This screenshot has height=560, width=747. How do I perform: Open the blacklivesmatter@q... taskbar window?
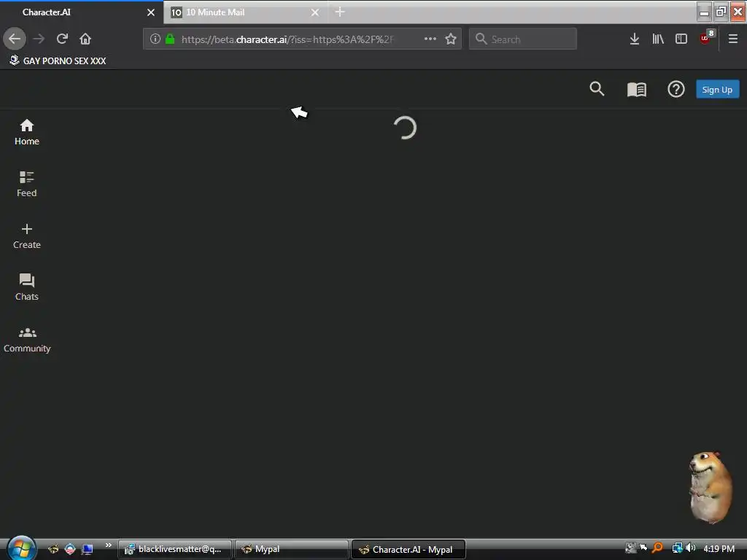175,549
